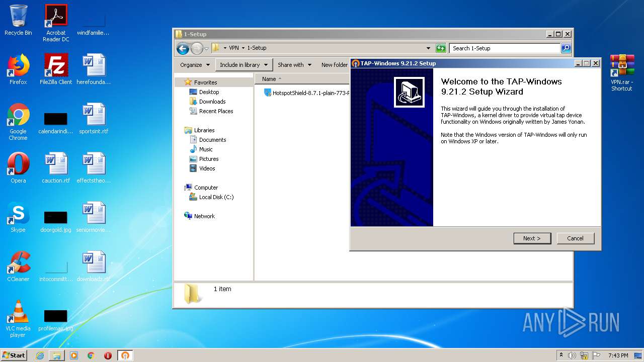Click Chrome icon in taskbar
The width and height of the screenshot is (644, 362).
click(x=91, y=355)
